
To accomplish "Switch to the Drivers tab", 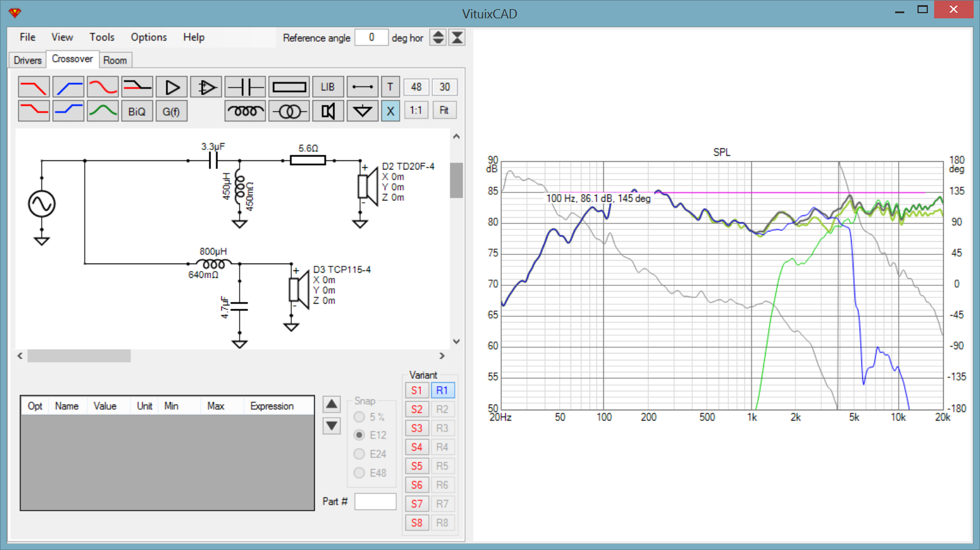I will click(x=28, y=60).
